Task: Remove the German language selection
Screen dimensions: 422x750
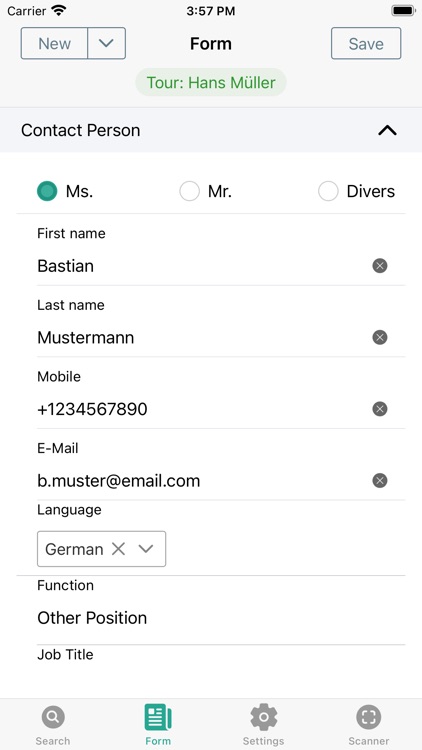Action: point(118,549)
